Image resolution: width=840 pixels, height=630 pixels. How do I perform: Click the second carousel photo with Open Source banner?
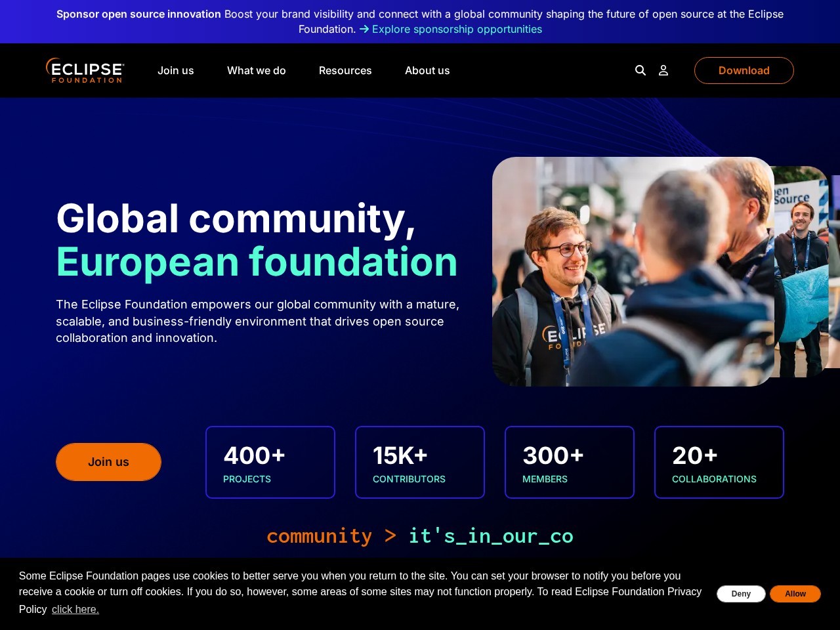[801, 272]
